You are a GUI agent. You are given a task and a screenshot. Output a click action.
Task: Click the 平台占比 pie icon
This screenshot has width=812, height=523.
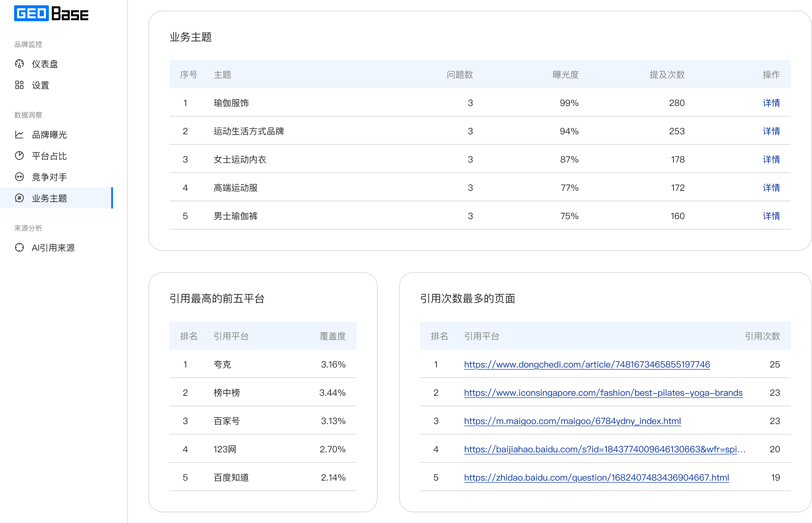pos(19,156)
